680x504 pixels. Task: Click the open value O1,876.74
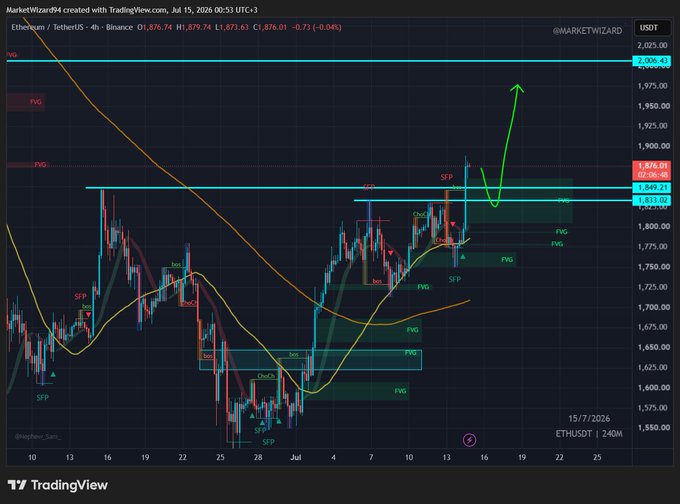[155, 27]
